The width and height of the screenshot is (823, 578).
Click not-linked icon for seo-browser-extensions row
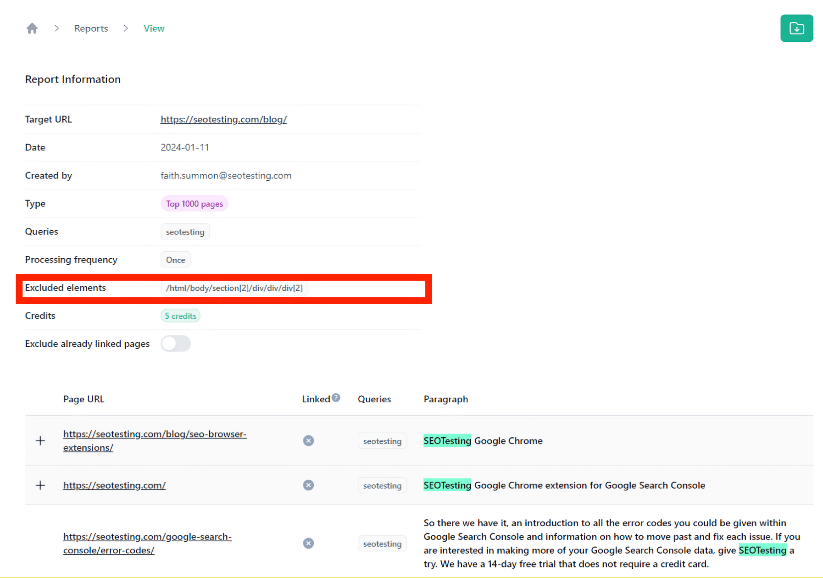(x=309, y=440)
